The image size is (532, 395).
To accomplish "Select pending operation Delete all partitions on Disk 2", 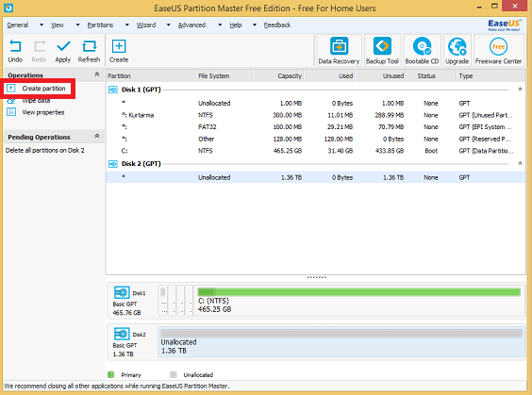I will [44, 150].
